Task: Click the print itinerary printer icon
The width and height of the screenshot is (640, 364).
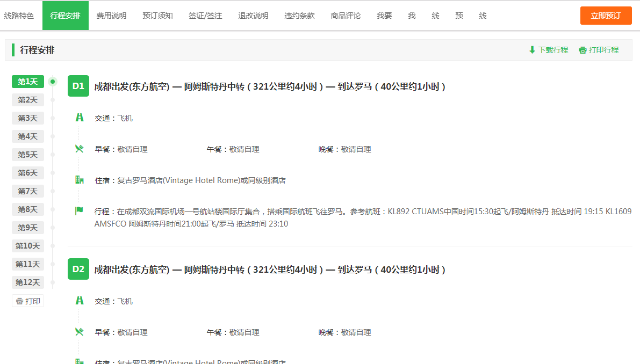Action: 583,50
